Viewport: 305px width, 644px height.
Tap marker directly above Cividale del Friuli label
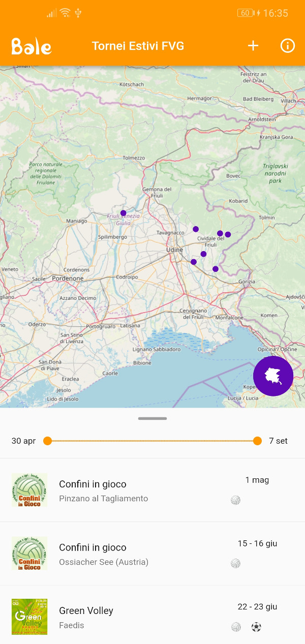(x=220, y=233)
